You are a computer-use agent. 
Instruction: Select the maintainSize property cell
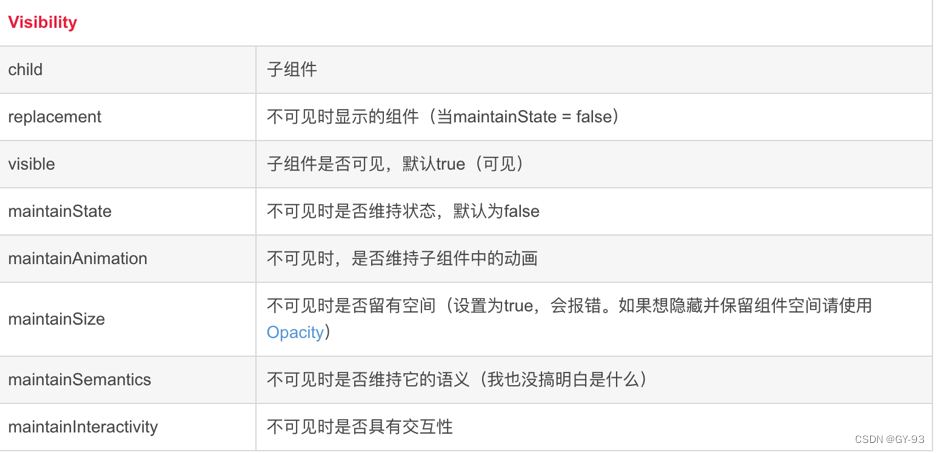coord(128,319)
